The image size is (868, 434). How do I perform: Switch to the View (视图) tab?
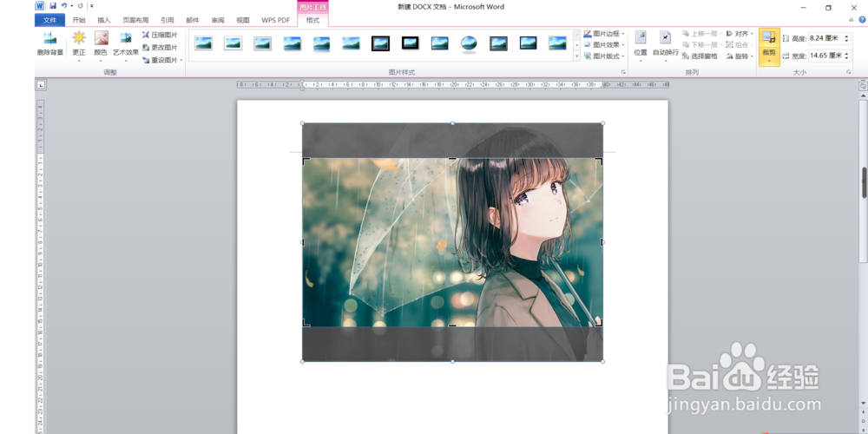pyautogui.click(x=243, y=20)
